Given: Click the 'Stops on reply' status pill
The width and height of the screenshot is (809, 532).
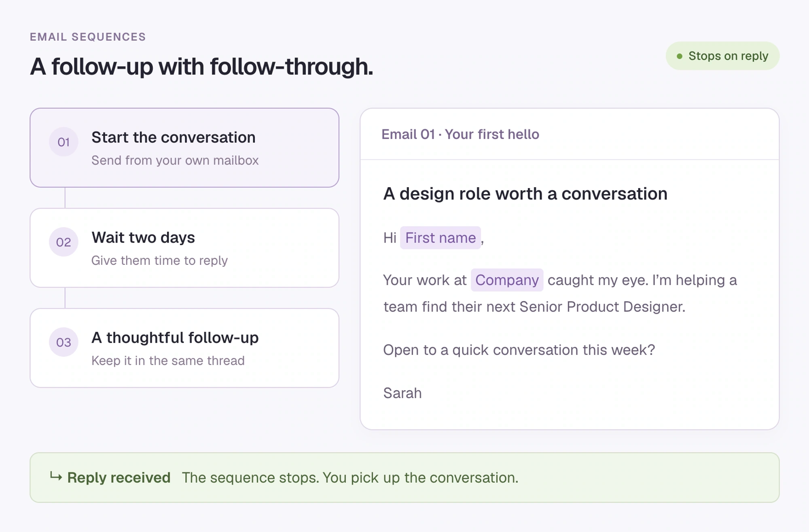Looking at the screenshot, I should [x=722, y=56].
